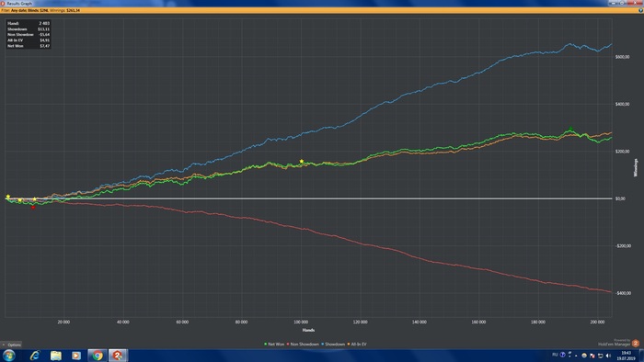Click the red marker on the graph's low point
The height and width of the screenshot is (362, 644).
point(33,208)
